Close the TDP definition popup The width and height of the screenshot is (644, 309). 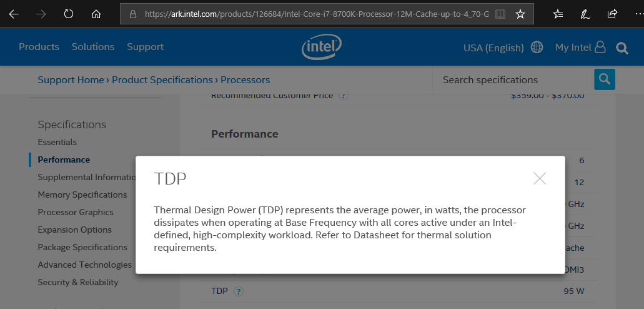(540, 178)
